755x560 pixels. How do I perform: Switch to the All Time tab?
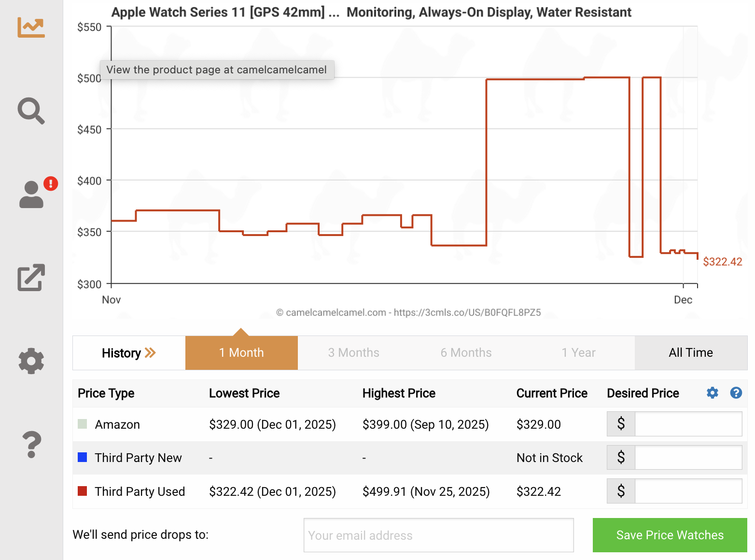(x=691, y=353)
